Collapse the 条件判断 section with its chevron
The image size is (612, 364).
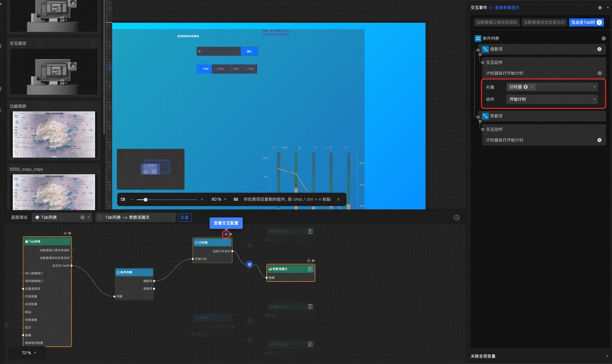[x=603, y=38]
